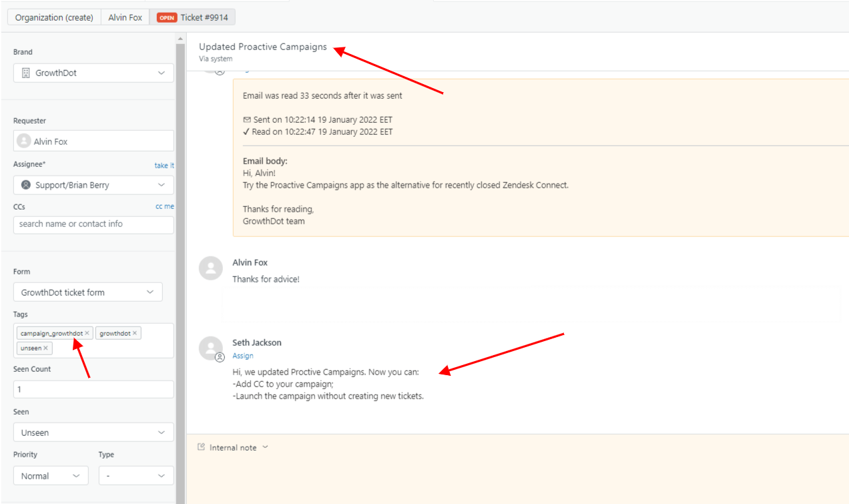This screenshot has height=504, width=849.
Task: Click the Read on 10:22:47 line
Action: (x=318, y=132)
